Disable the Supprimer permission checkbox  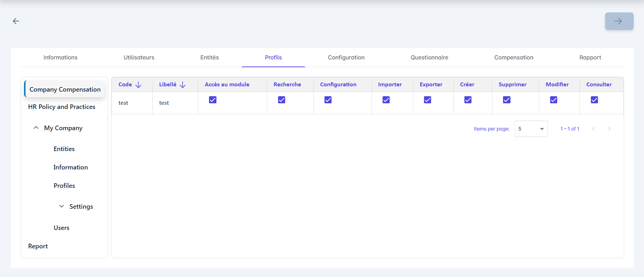coord(507,100)
